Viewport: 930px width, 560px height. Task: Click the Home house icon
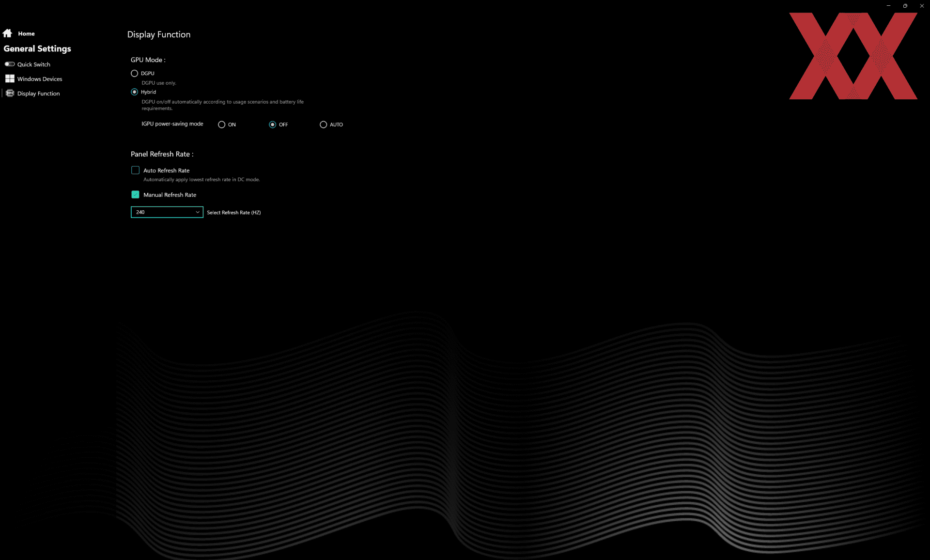tap(7, 33)
